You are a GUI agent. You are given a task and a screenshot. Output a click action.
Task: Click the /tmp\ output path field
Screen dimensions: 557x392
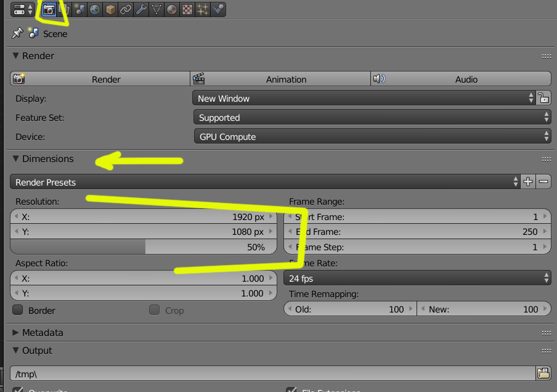point(273,374)
